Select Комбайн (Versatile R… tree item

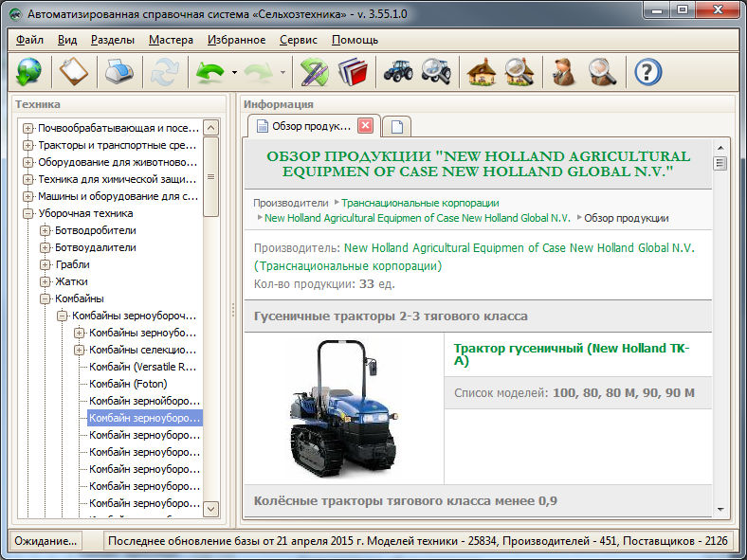(142, 367)
